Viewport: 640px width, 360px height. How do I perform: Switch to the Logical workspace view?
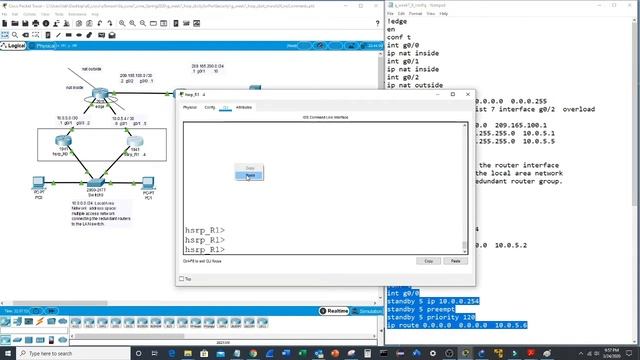point(13,46)
